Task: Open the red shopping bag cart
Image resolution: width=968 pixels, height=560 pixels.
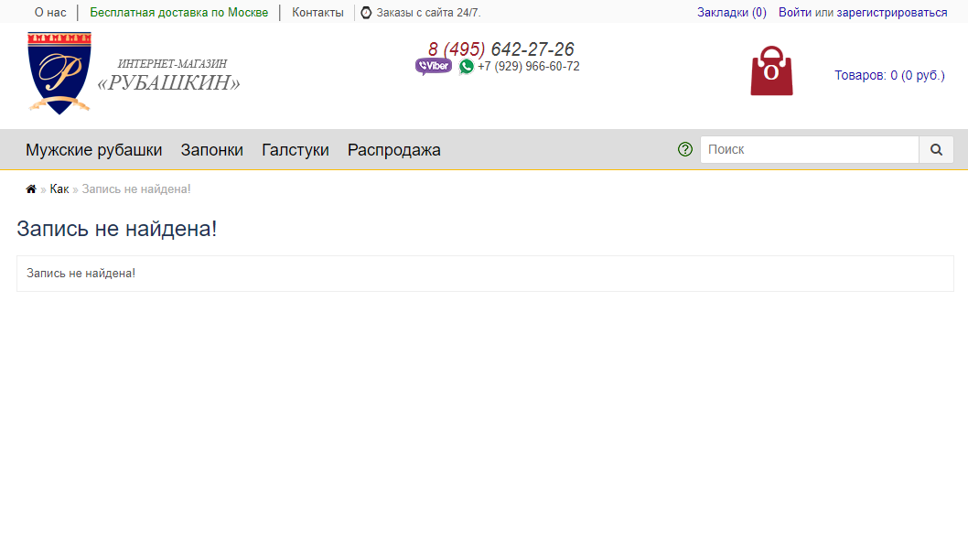Action: coord(771,71)
